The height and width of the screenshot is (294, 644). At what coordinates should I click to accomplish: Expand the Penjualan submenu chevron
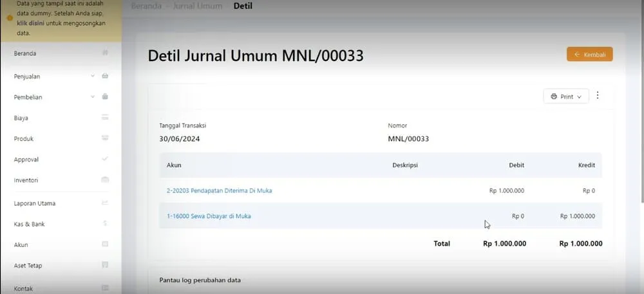pyautogui.click(x=93, y=76)
